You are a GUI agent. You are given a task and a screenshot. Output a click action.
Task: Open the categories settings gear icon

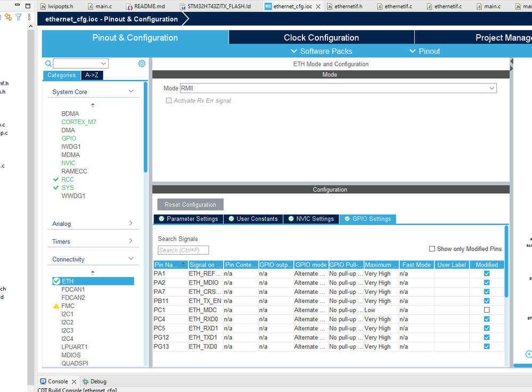[142, 63]
